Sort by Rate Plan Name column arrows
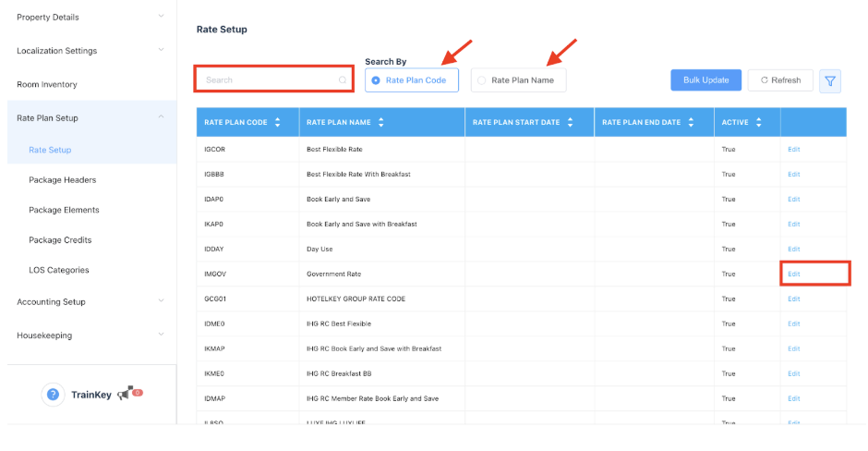Image resolution: width=868 pixels, height=451 pixels. point(381,122)
